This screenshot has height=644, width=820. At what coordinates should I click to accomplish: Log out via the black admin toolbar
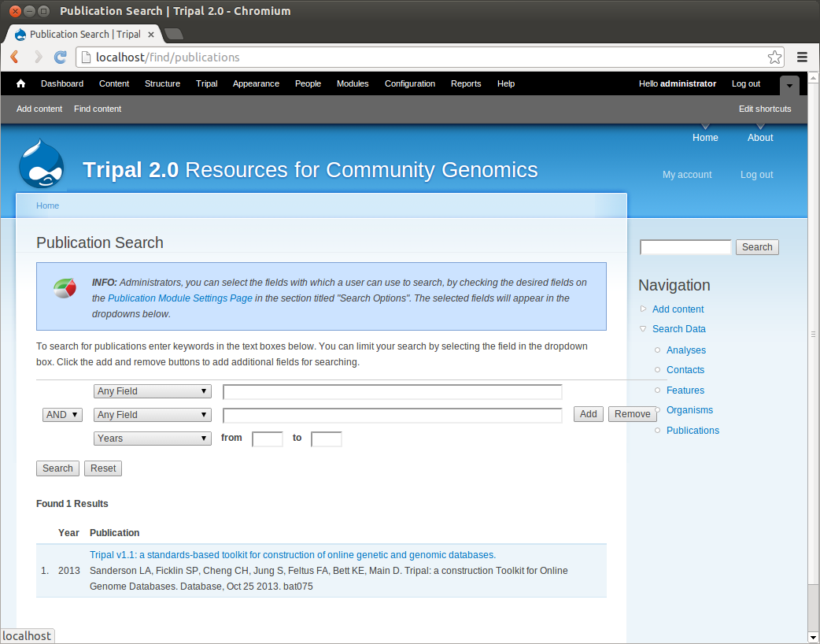pos(746,83)
